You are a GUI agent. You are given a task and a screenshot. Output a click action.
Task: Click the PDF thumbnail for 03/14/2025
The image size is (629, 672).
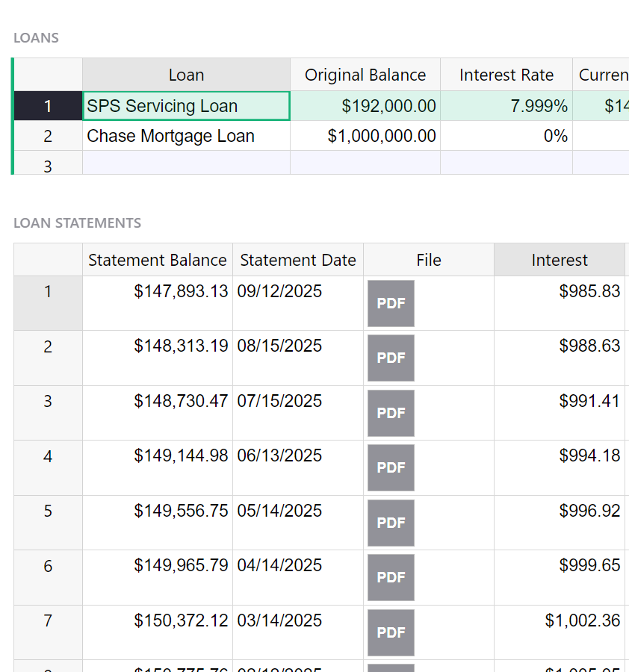[391, 632]
